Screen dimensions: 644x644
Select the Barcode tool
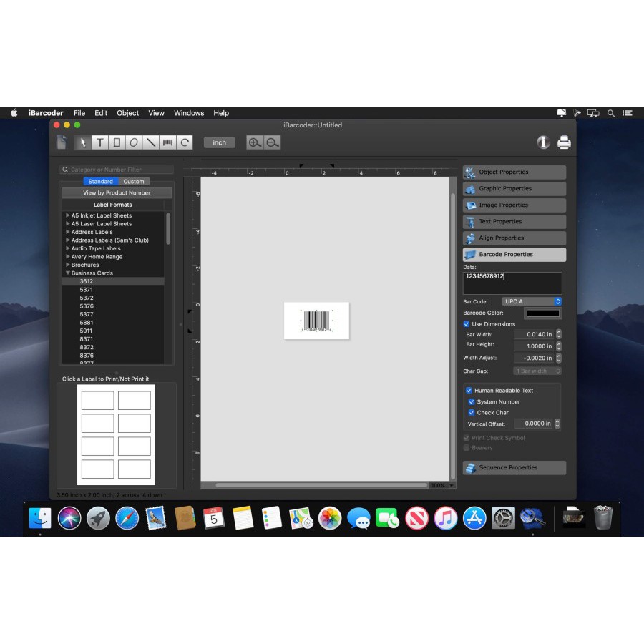pos(167,142)
